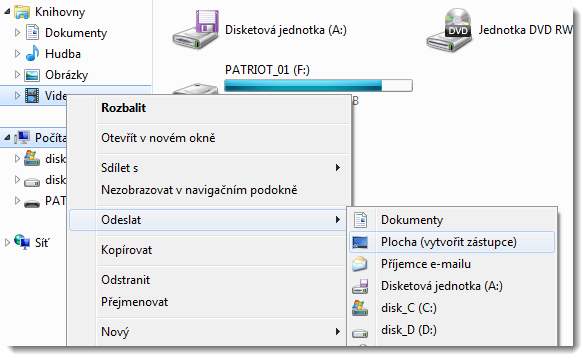Expand the Hudba library node
The width and height of the screenshot is (588, 361).
coord(17,54)
